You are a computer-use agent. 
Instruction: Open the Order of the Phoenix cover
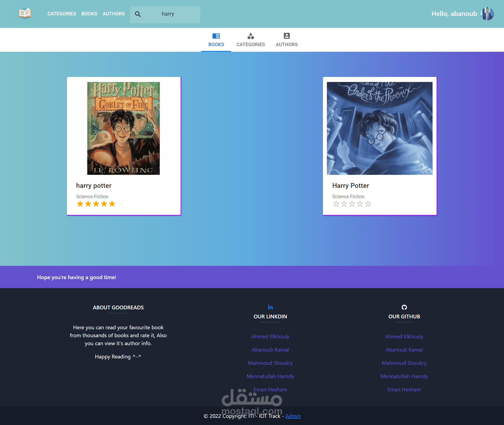tap(380, 128)
